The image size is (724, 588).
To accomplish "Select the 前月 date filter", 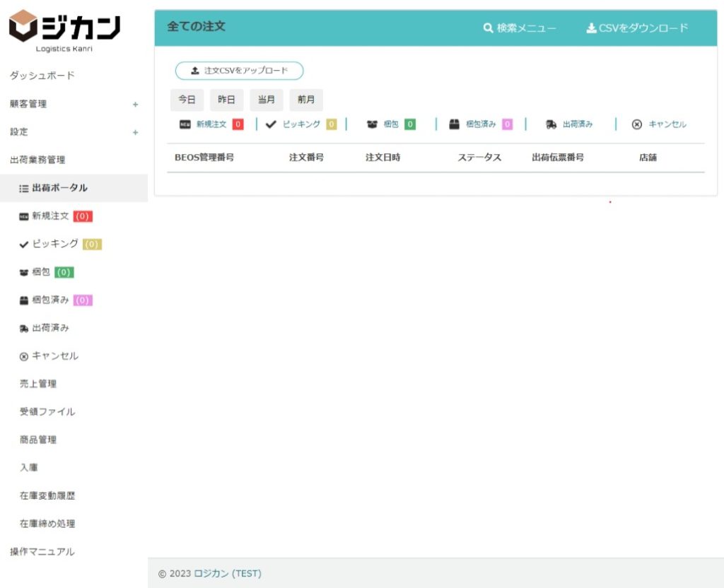I will point(306,100).
